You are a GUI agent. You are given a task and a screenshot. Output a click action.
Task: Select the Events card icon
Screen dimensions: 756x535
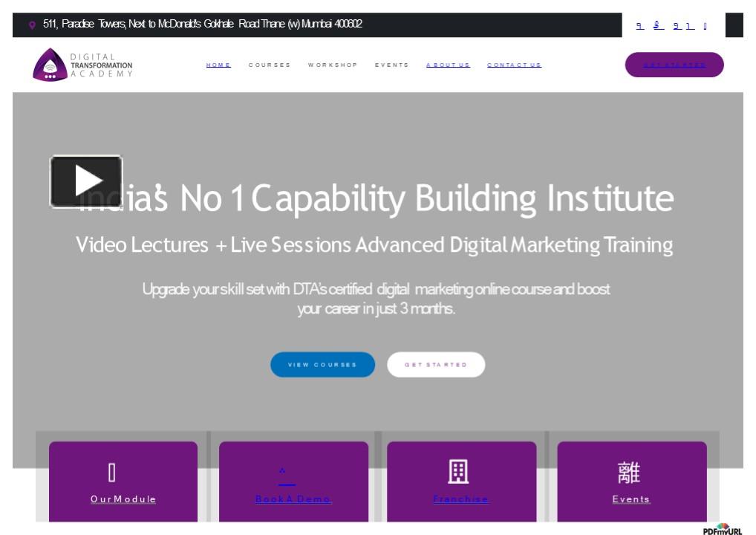[631, 471]
